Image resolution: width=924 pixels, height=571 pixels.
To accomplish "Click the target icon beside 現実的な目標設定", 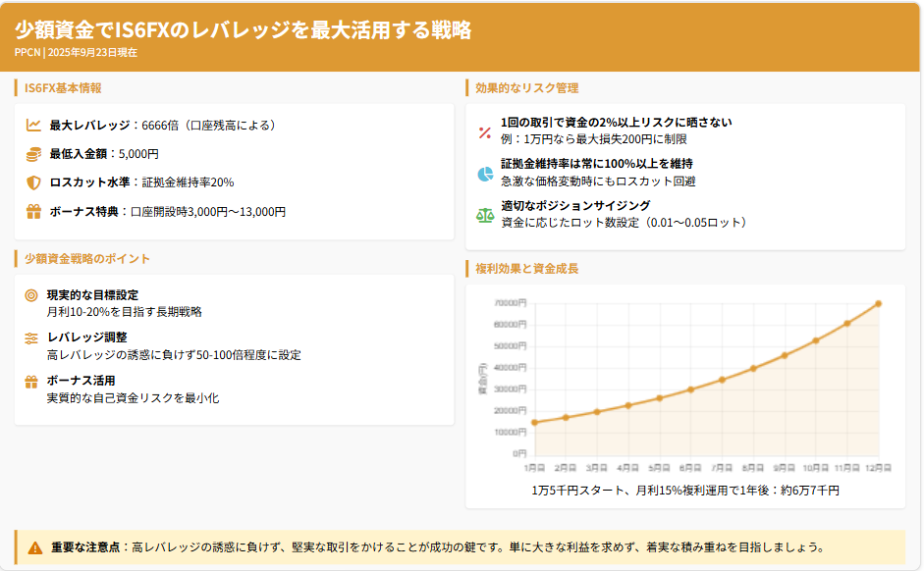I will pyautogui.click(x=31, y=294).
